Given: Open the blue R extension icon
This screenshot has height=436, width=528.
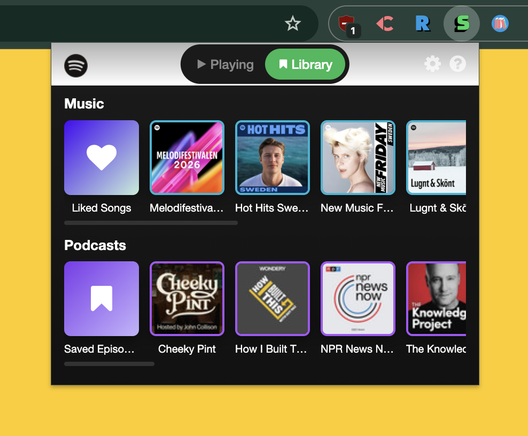Looking at the screenshot, I should click(x=422, y=24).
